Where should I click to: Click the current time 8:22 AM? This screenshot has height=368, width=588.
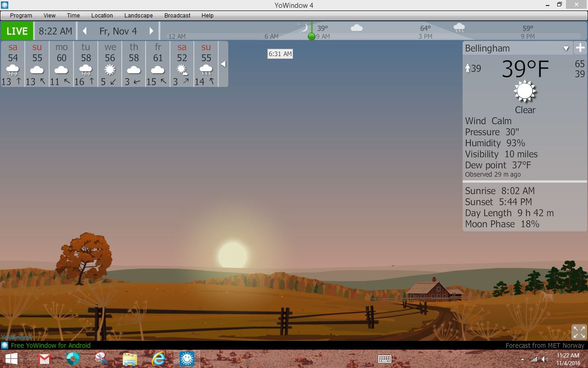pyautogui.click(x=55, y=31)
